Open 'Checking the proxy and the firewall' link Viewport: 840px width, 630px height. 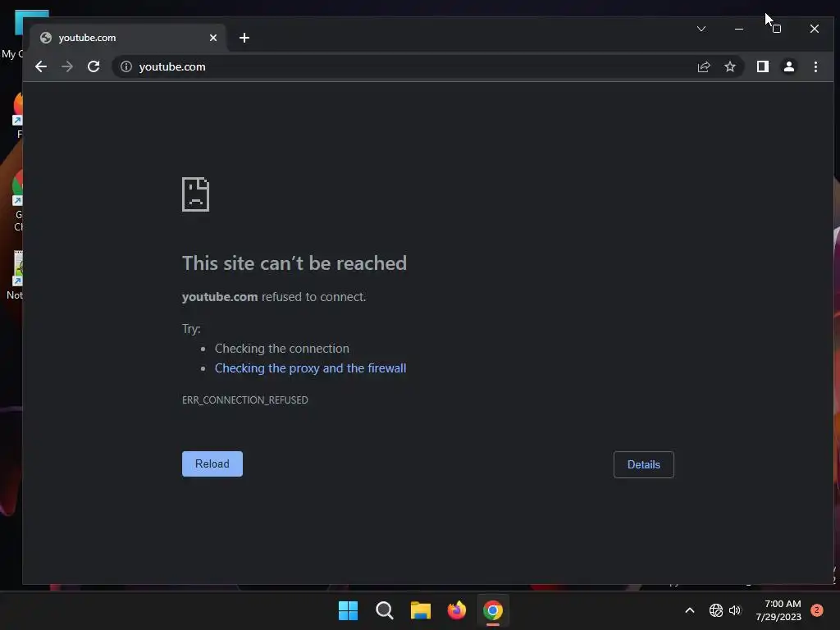click(x=310, y=368)
